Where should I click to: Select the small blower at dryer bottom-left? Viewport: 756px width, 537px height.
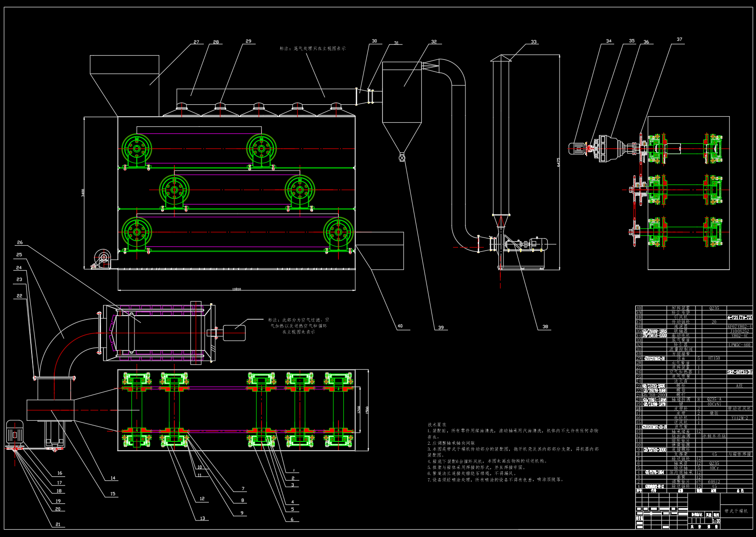102,258
